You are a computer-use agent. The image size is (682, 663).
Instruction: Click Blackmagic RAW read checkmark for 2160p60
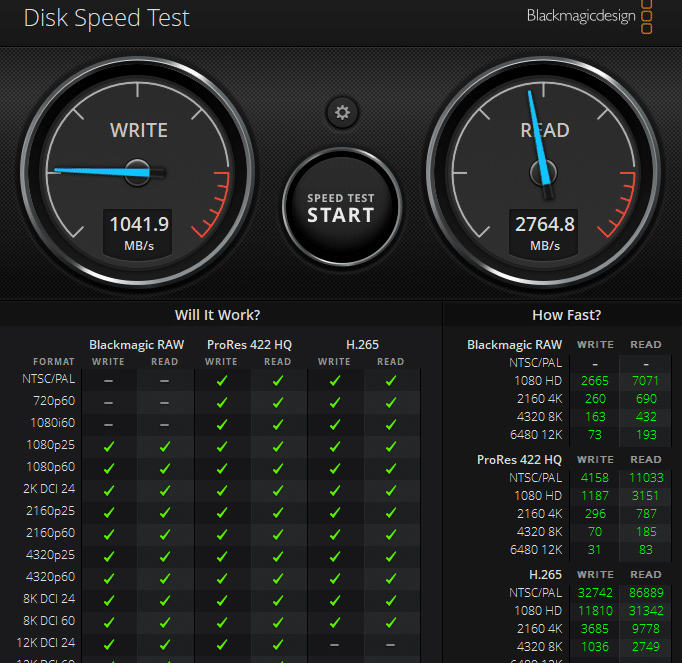pos(164,534)
